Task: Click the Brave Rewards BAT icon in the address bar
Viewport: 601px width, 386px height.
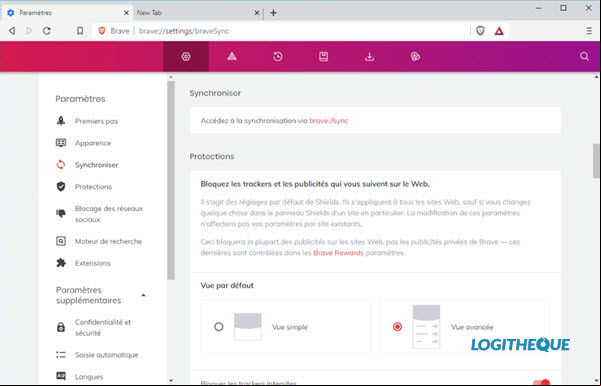Action: [499, 31]
